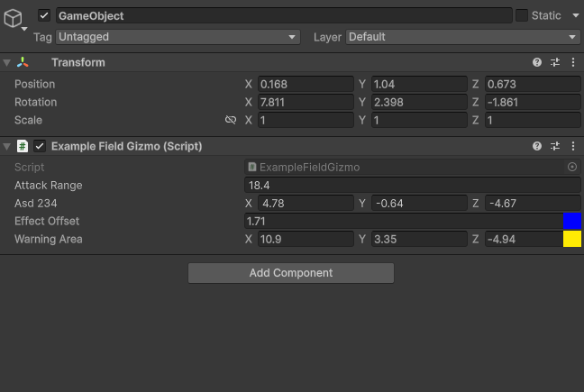Disable the Example Field Gizmo component checkbox
The width and height of the screenshot is (584, 392).
[x=40, y=146]
